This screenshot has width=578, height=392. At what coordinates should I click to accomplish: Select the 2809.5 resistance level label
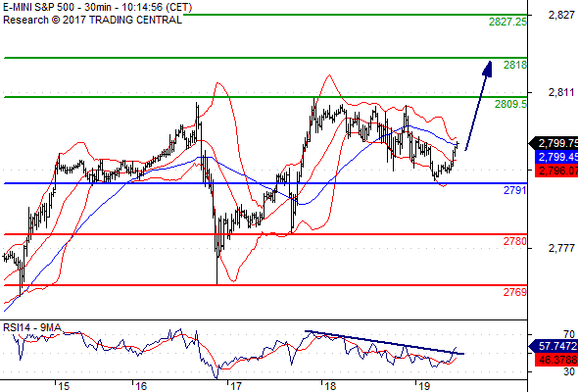(x=510, y=104)
